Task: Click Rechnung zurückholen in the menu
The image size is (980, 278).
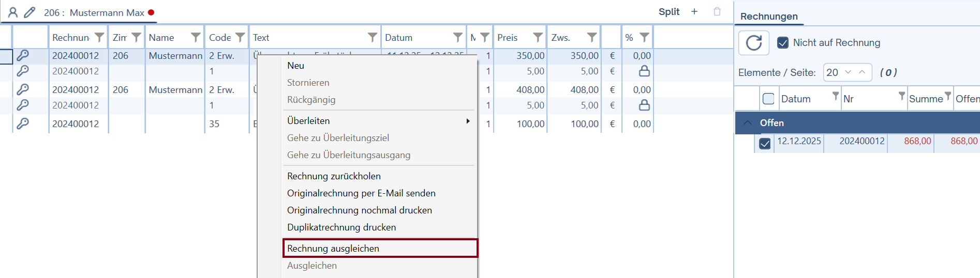Action: pyautogui.click(x=334, y=176)
